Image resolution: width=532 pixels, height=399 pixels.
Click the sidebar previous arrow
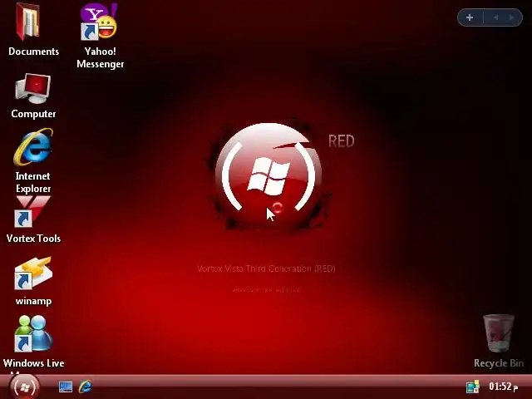click(x=496, y=17)
